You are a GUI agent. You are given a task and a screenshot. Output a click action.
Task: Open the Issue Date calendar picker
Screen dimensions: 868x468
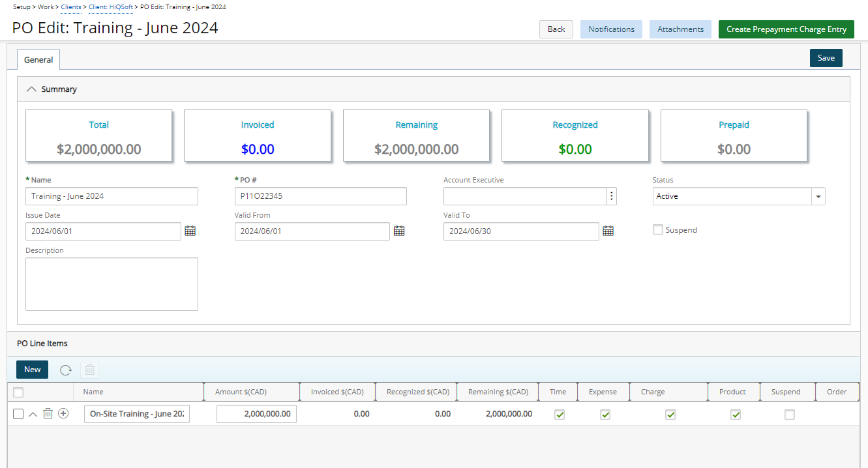190,231
